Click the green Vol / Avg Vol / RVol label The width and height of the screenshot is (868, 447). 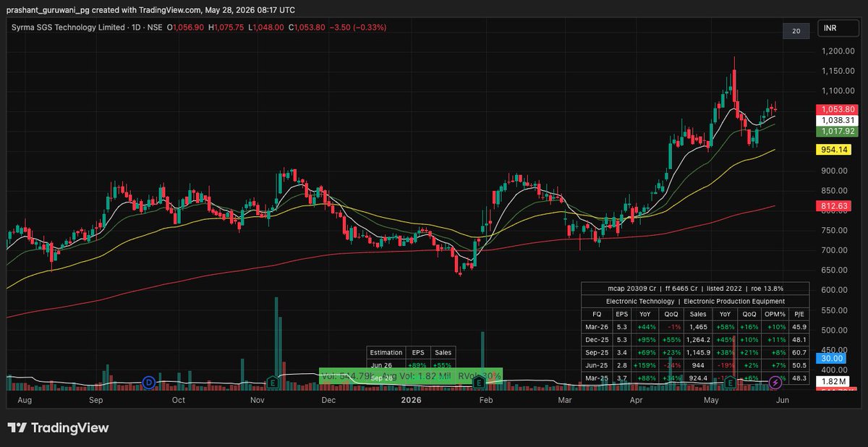click(411, 375)
